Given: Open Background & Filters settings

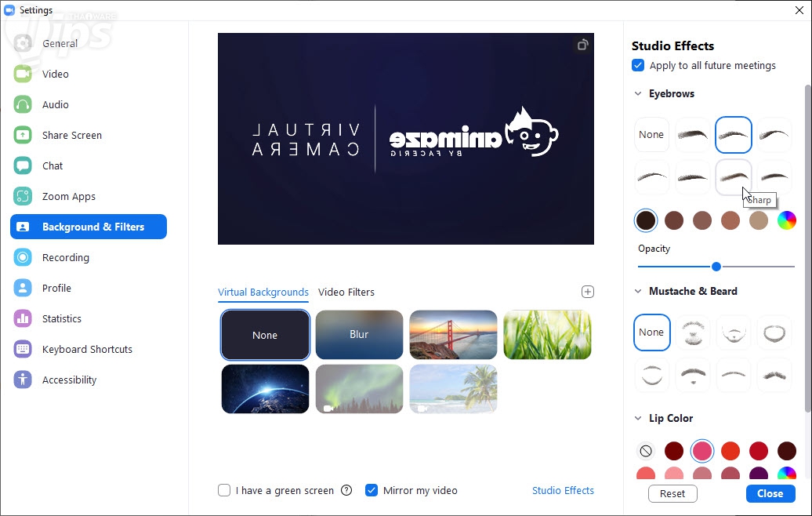Looking at the screenshot, I should tap(89, 227).
